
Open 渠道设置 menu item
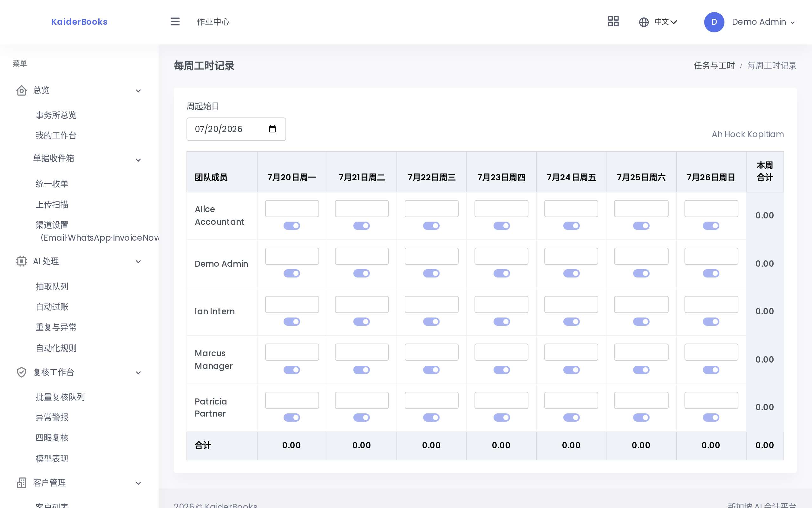pyautogui.click(x=97, y=231)
